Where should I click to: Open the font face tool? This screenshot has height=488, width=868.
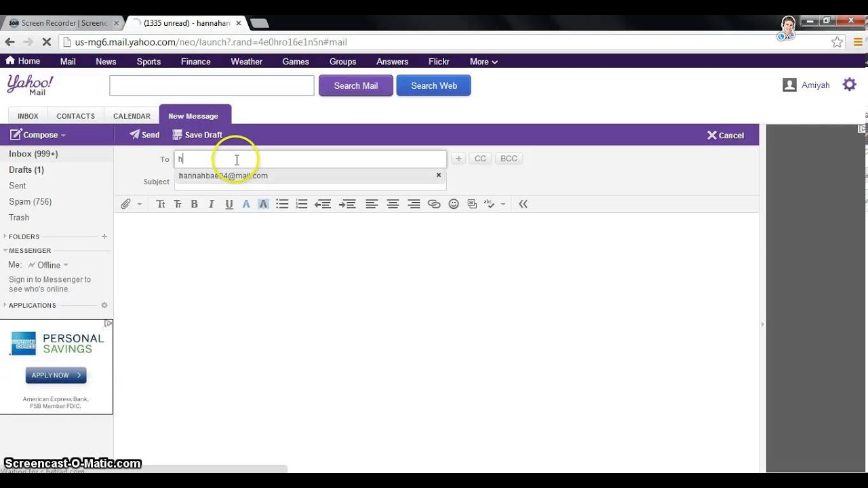point(161,204)
